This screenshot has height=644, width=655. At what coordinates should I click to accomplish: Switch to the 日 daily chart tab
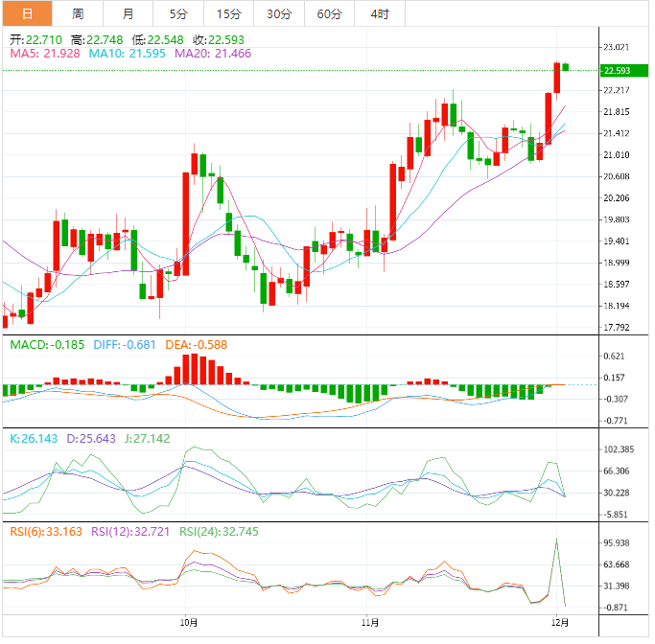click(27, 13)
